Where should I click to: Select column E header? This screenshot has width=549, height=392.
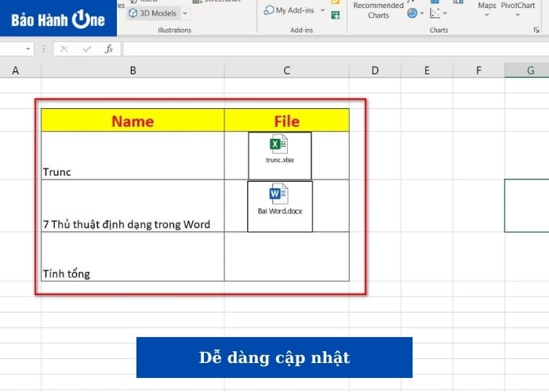point(427,71)
